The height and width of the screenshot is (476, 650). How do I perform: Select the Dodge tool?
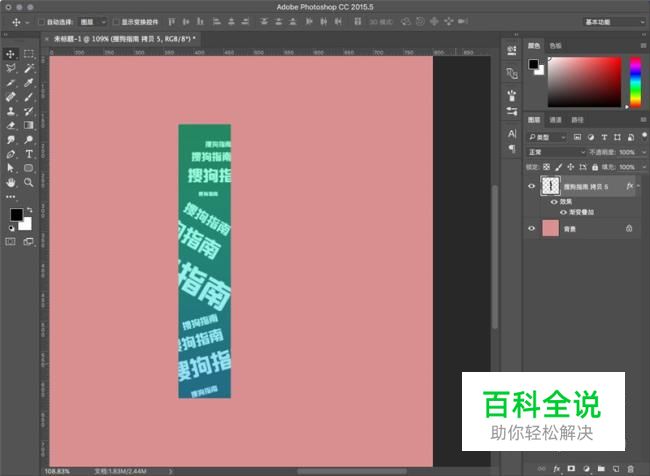click(x=29, y=139)
